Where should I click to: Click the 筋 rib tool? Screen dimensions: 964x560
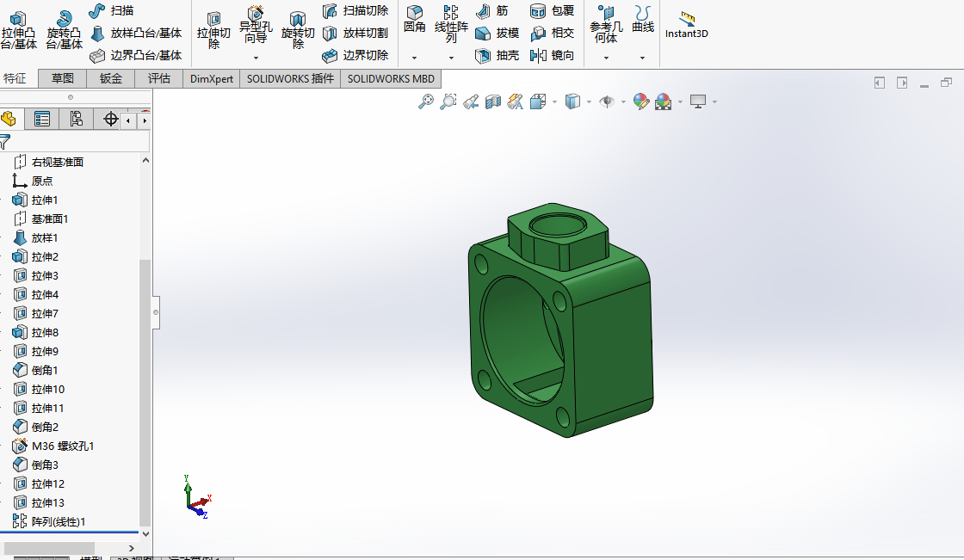click(491, 10)
